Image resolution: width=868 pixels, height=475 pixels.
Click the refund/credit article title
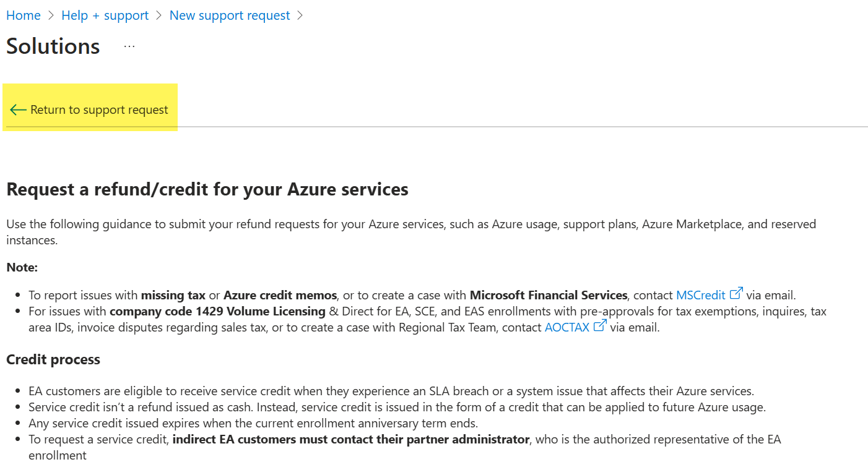point(207,189)
